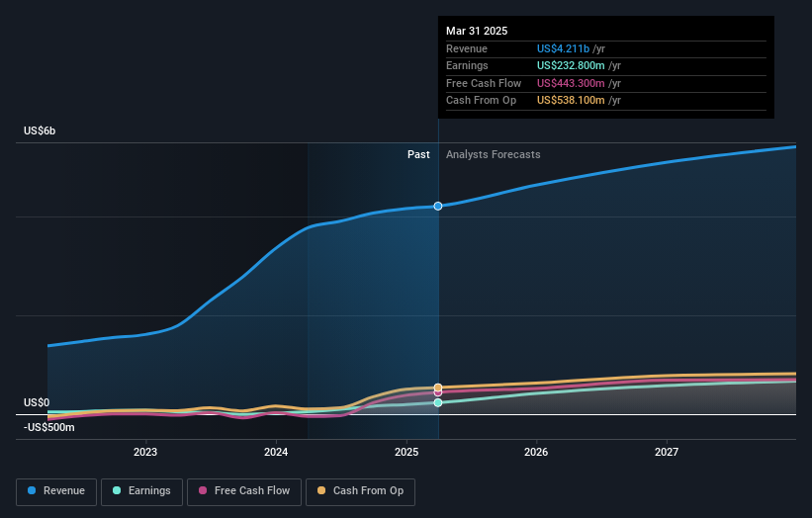Click the US$4.211b revenue value
This screenshot has width=812, height=518.
pos(563,48)
